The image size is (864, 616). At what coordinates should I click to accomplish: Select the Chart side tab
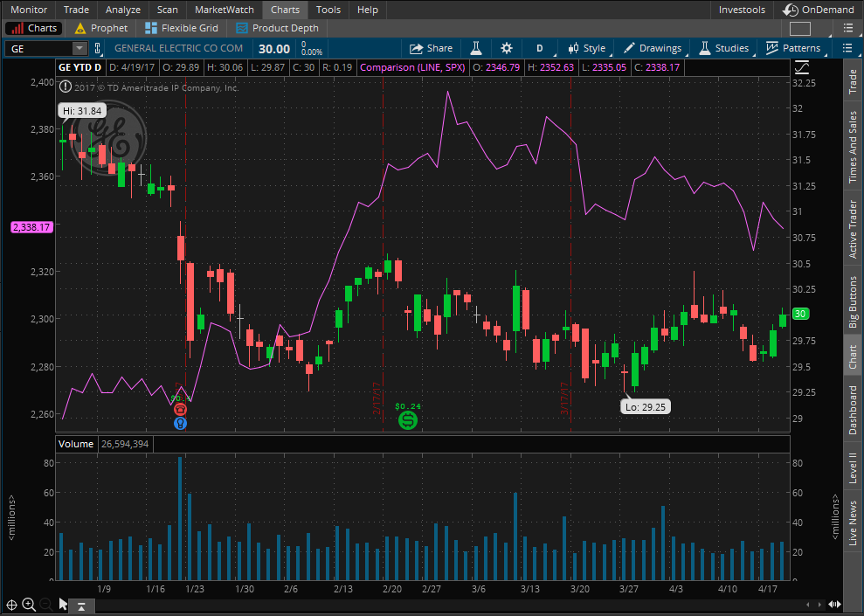(853, 356)
